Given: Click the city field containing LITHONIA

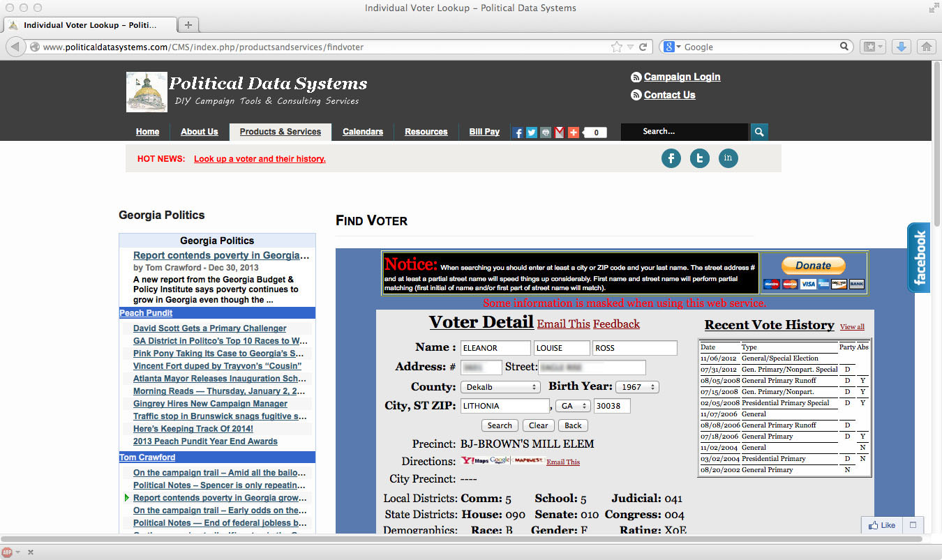Looking at the screenshot, I should coord(505,406).
